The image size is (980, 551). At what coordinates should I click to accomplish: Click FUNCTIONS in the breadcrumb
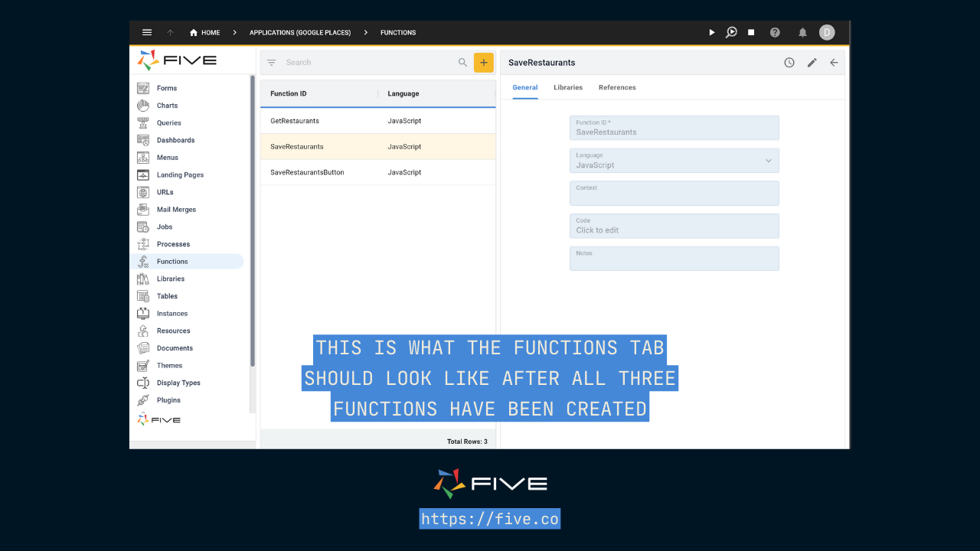point(398,32)
